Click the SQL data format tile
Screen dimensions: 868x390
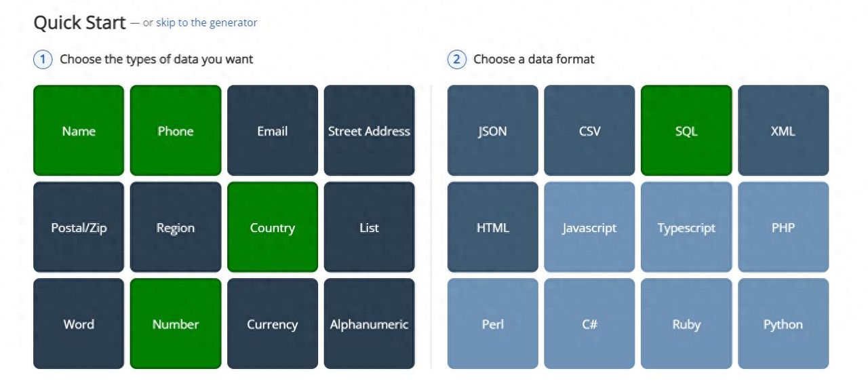click(686, 130)
